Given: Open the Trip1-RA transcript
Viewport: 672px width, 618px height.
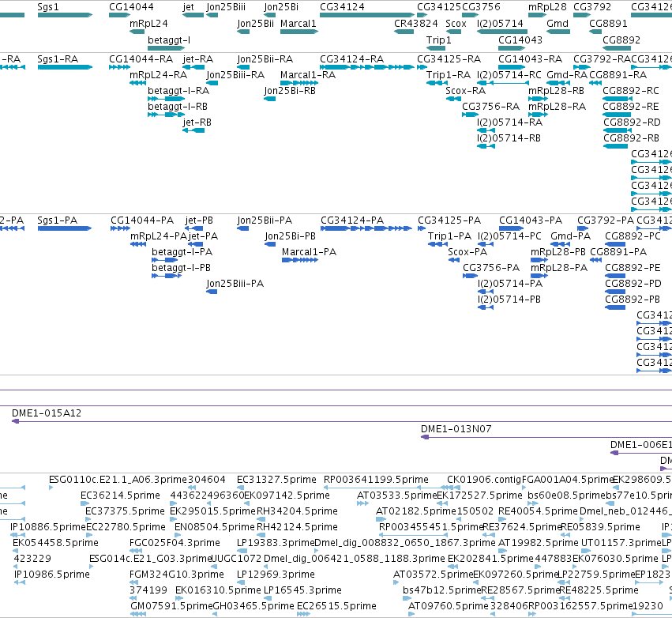Looking at the screenshot, I should pyautogui.click(x=437, y=83).
